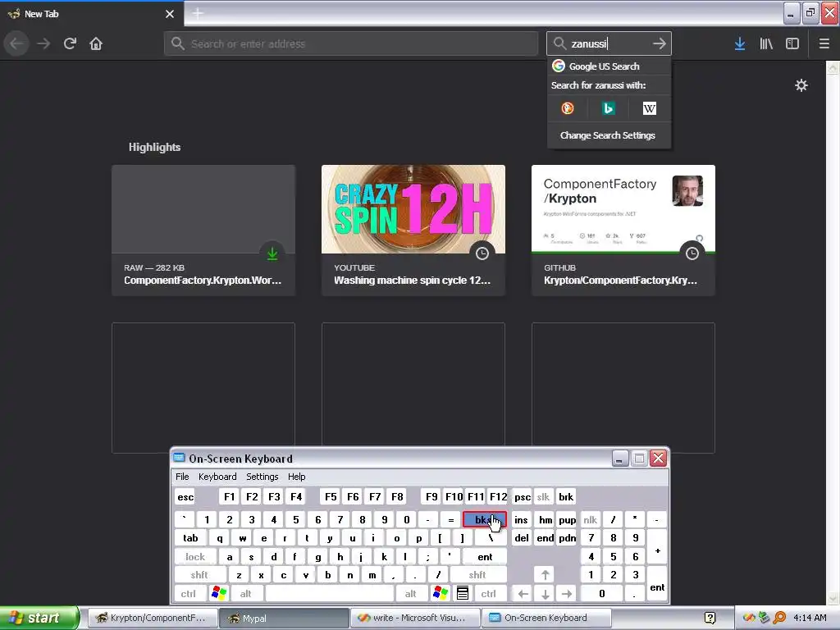
Task: Click the left Windows logo key
Action: pyautogui.click(x=219, y=594)
